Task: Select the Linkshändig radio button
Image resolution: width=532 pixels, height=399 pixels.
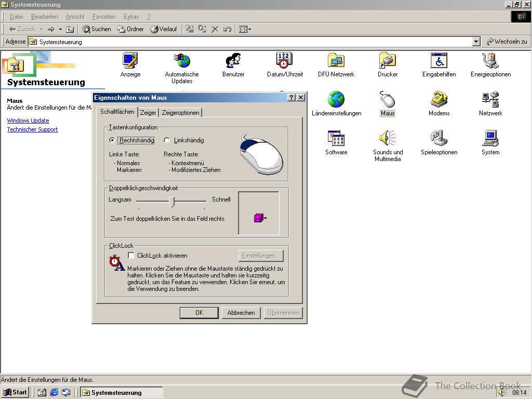Action: pos(167,140)
